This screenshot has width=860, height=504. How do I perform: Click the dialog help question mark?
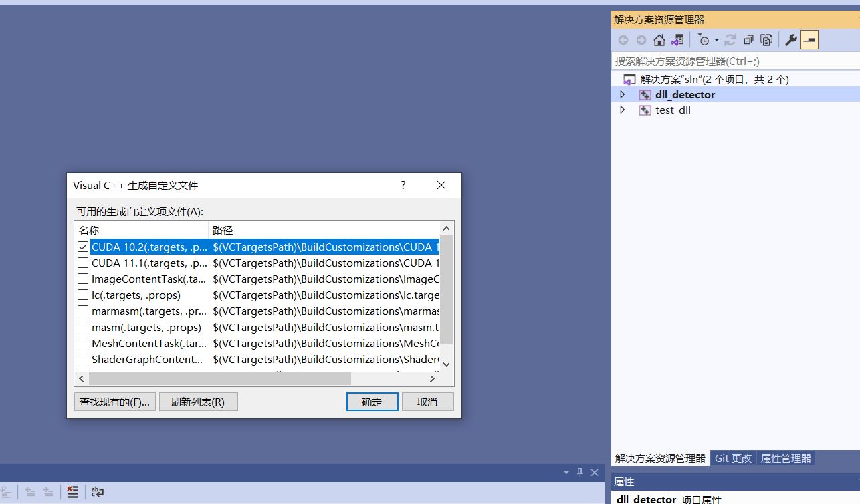[403, 185]
